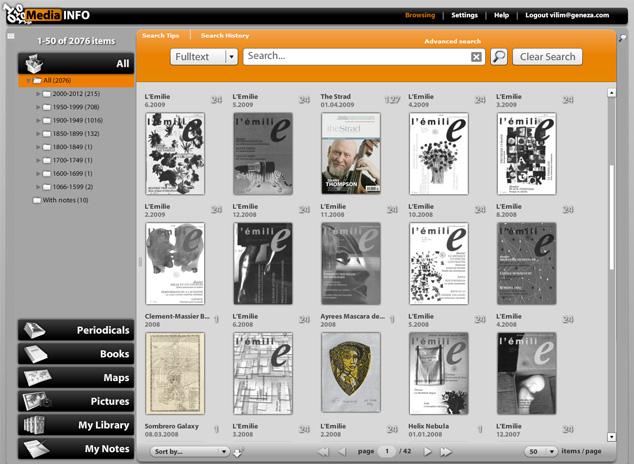Go to the previous page arrow
Image resolution: width=634 pixels, height=464 pixels.
click(342, 451)
